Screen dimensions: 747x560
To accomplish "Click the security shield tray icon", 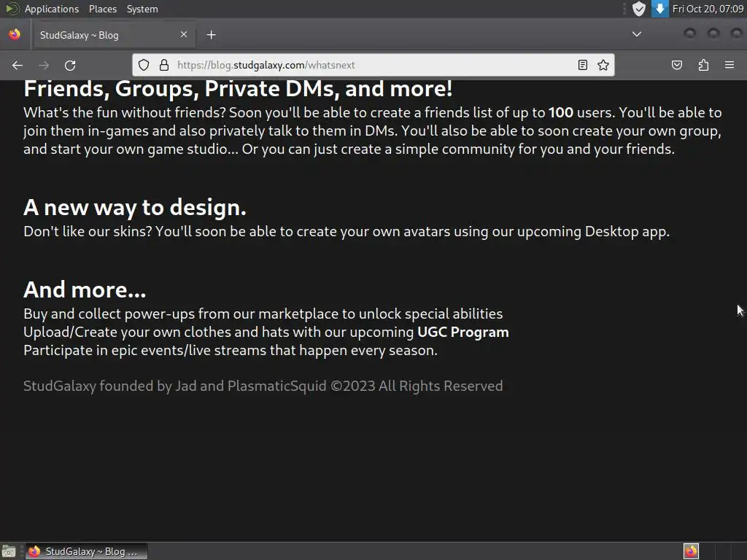I will point(639,9).
